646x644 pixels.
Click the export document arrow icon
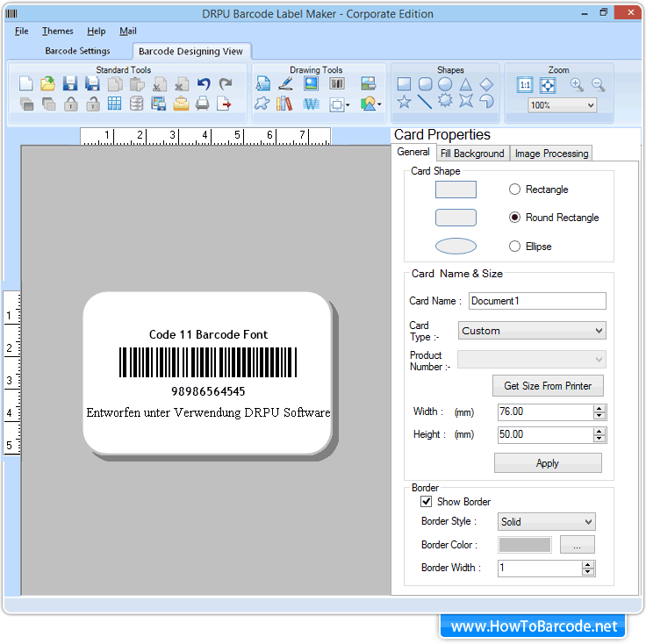coord(224,104)
